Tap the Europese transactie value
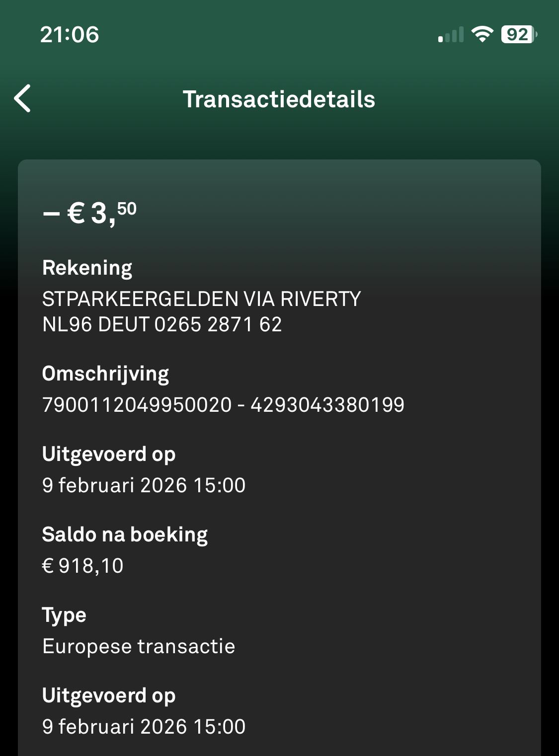The height and width of the screenshot is (756, 559). (x=139, y=646)
